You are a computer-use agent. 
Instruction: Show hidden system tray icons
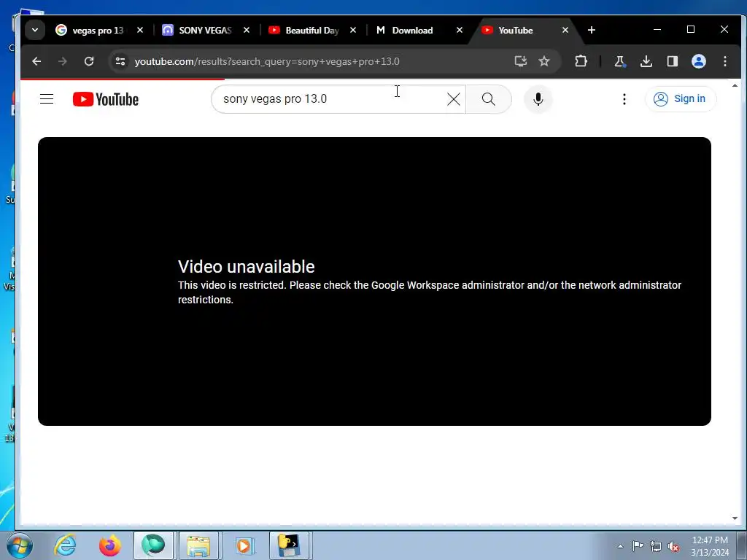click(620, 546)
